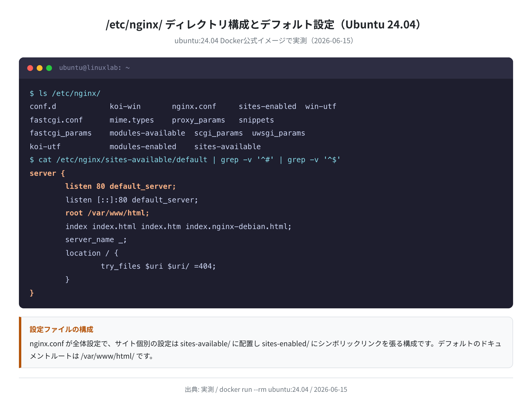This screenshot has width=532, height=406.
Task: Click the 'root /var/www/html;' line
Action: coord(107,213)
